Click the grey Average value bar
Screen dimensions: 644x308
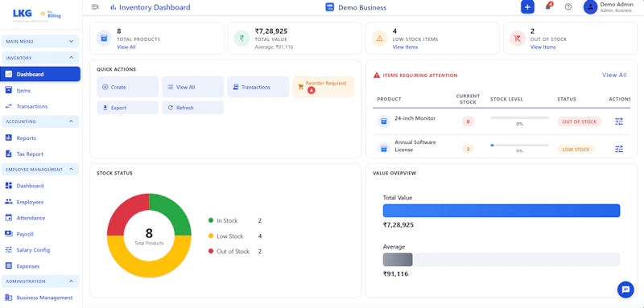click(x=398, y=260)
